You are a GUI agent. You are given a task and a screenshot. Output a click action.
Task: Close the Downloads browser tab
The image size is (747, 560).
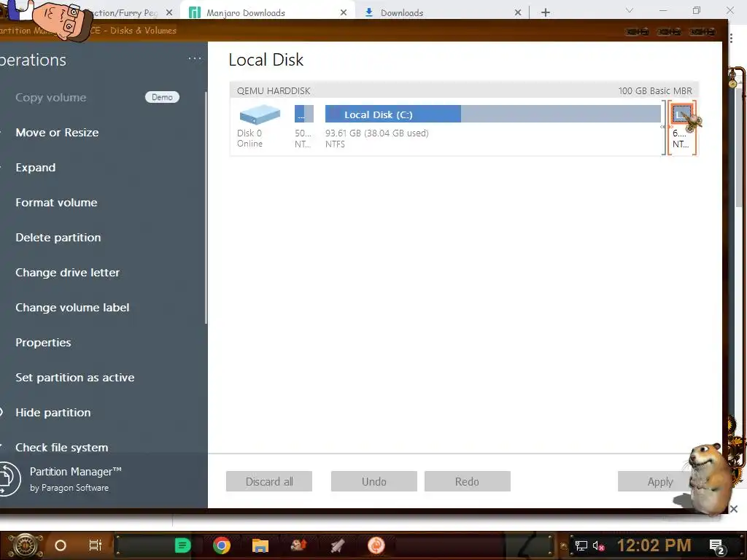[518, 13]
